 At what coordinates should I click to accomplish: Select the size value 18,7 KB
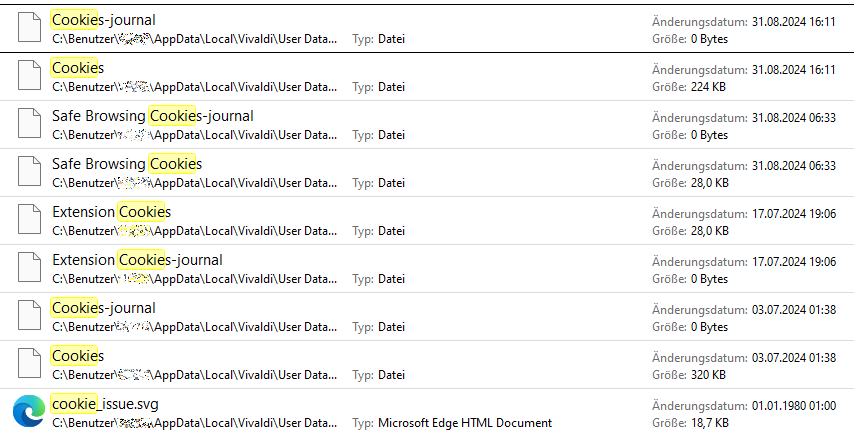[x=710, y=423]
